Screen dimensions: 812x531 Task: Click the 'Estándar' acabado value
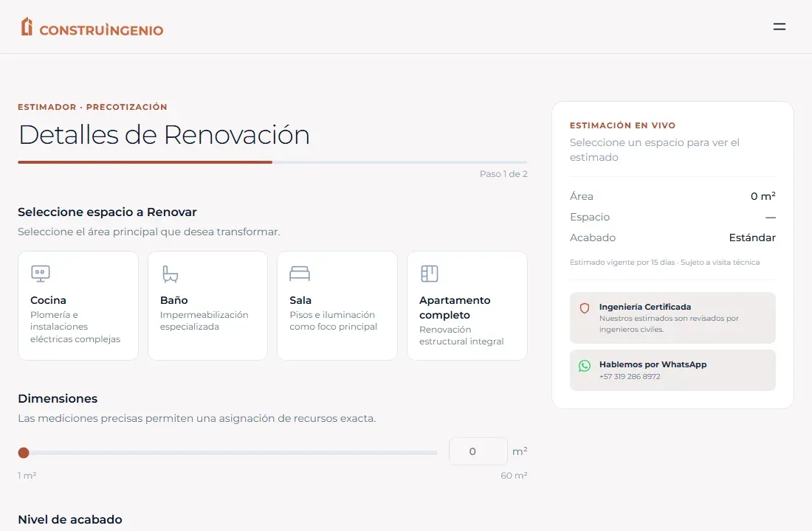(x=752, y=237)
